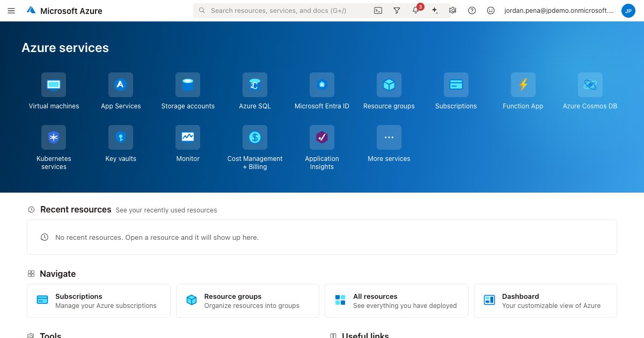Open Help question mark icon
Screen dimensions: 644x338
(472, 10)
